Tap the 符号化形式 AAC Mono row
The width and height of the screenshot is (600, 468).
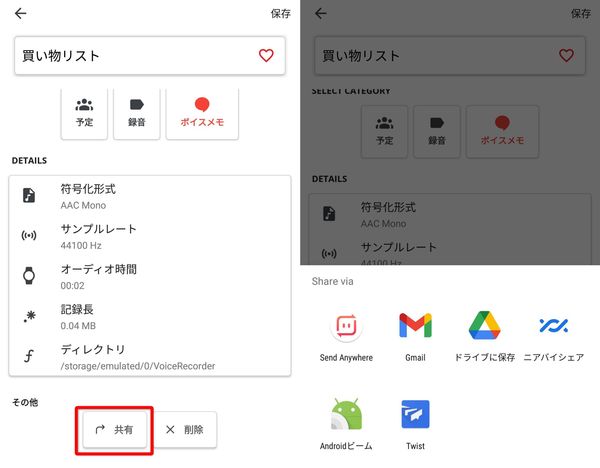click(150, 196)
